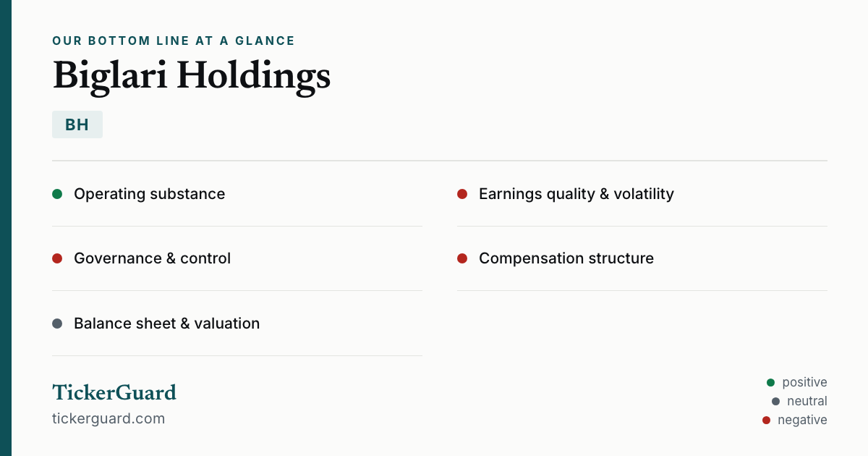Click the negative legend label
The height and width of the screenshot is (456, 868).
(802, 420)
